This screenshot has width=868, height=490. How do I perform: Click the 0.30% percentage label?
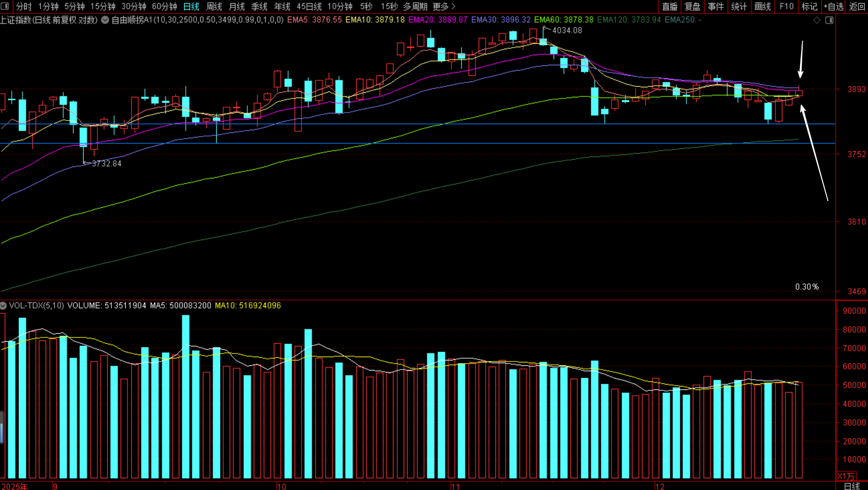807,287
